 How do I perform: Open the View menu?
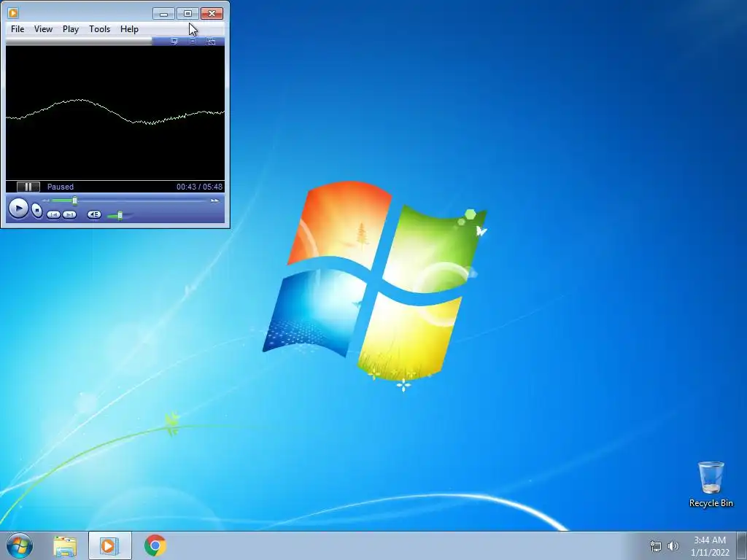pos(43,29)
